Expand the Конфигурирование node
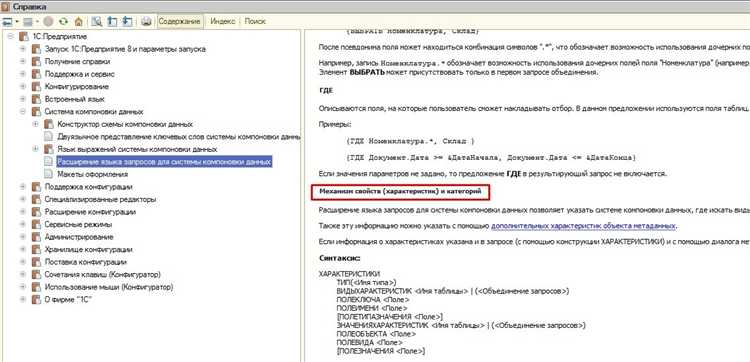This screenshot has height=362, width=750. [x=22, y=87]
